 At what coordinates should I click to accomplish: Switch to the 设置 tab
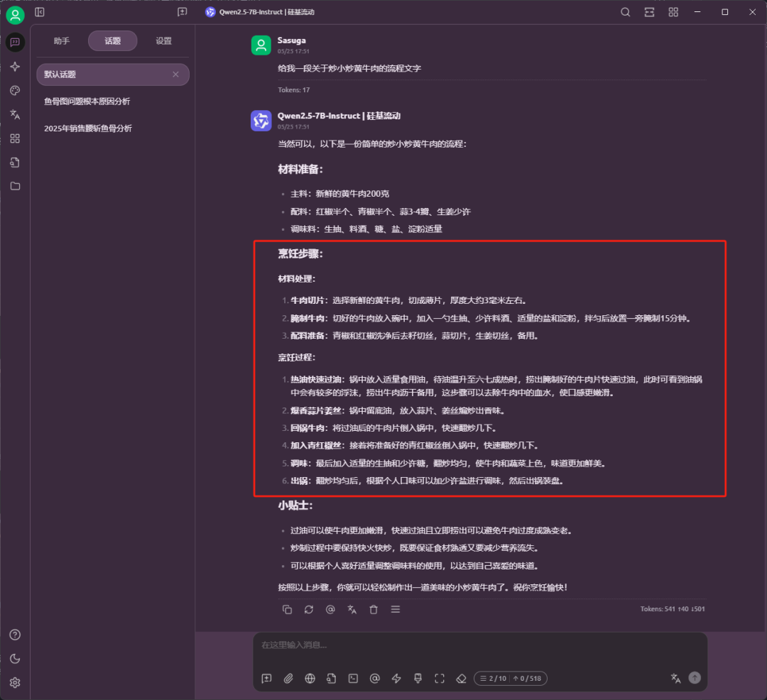[163, 41]
